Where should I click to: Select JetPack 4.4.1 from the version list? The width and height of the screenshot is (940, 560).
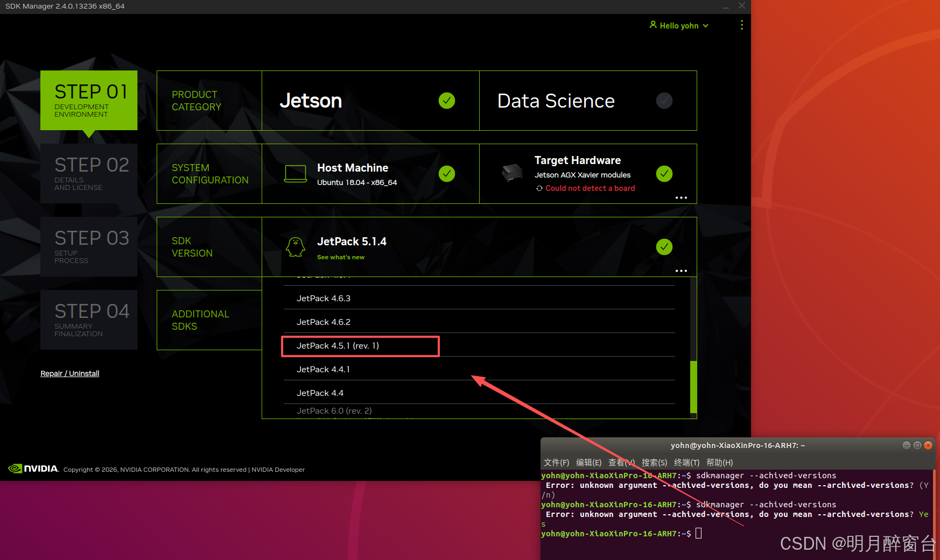[x=479, y=369]
